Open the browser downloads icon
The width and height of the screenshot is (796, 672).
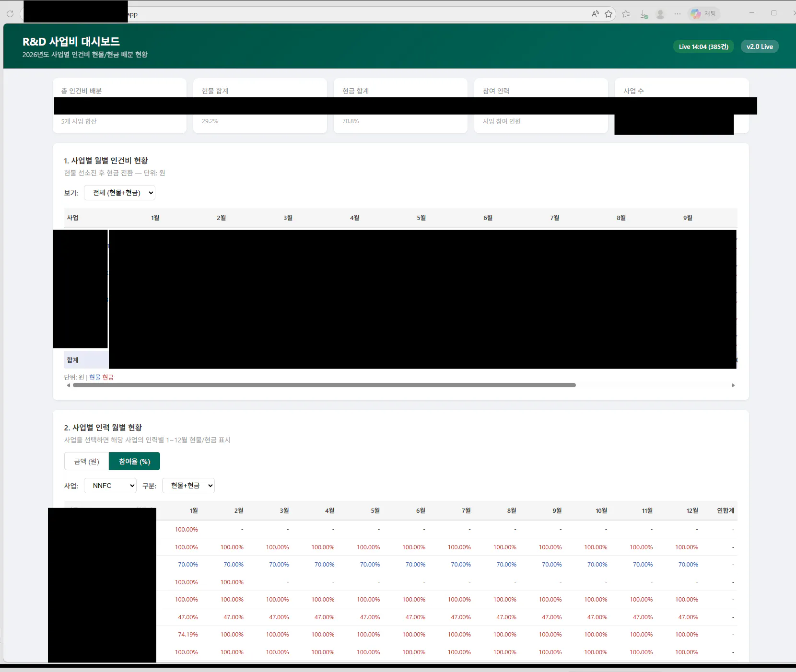click(644, 14)
